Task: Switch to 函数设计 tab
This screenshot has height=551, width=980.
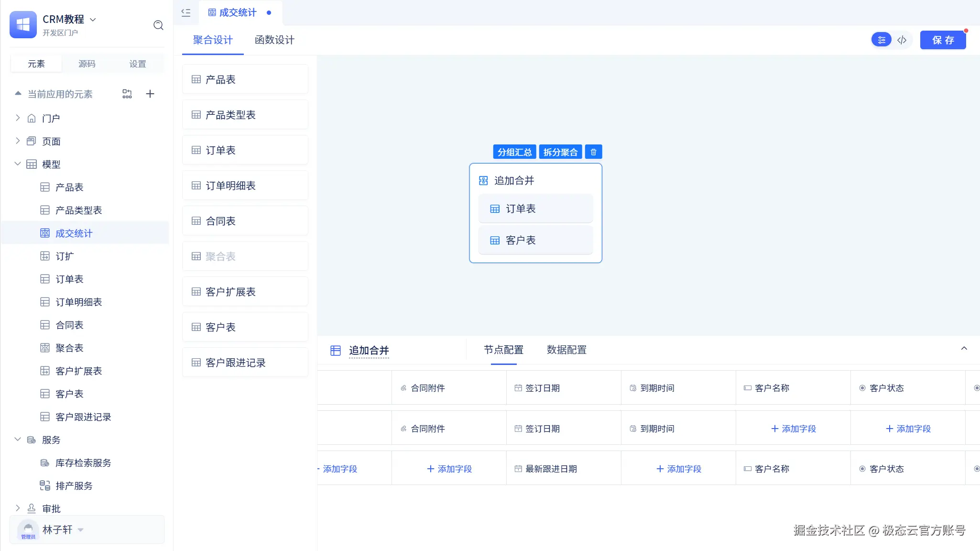Action: pos(274,40)
